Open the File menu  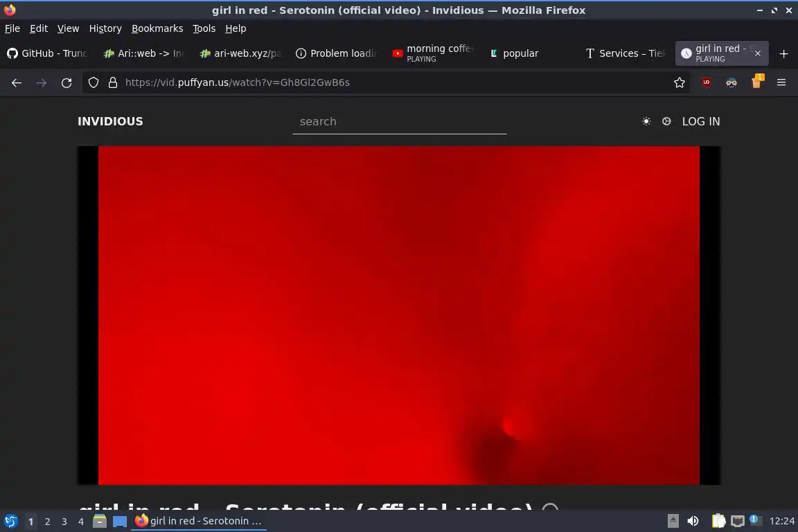pyautogui.click(x=12, y=28)
